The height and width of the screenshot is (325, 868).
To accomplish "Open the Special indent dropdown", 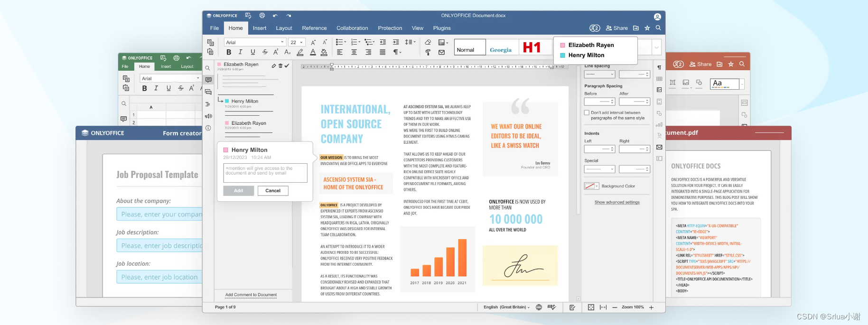I will (x=600, y=169).
